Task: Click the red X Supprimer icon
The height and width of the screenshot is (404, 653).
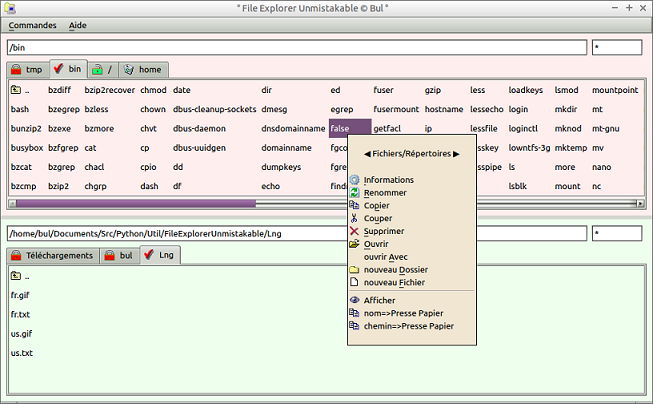Action: (x=354, y=231)
